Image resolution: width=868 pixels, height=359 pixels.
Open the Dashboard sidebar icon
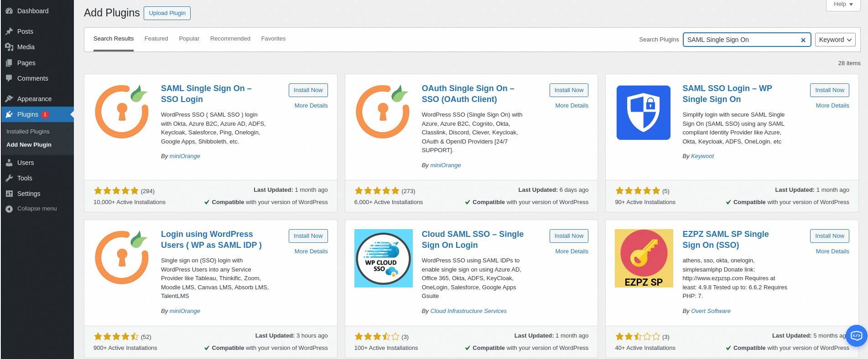[9, 11]
